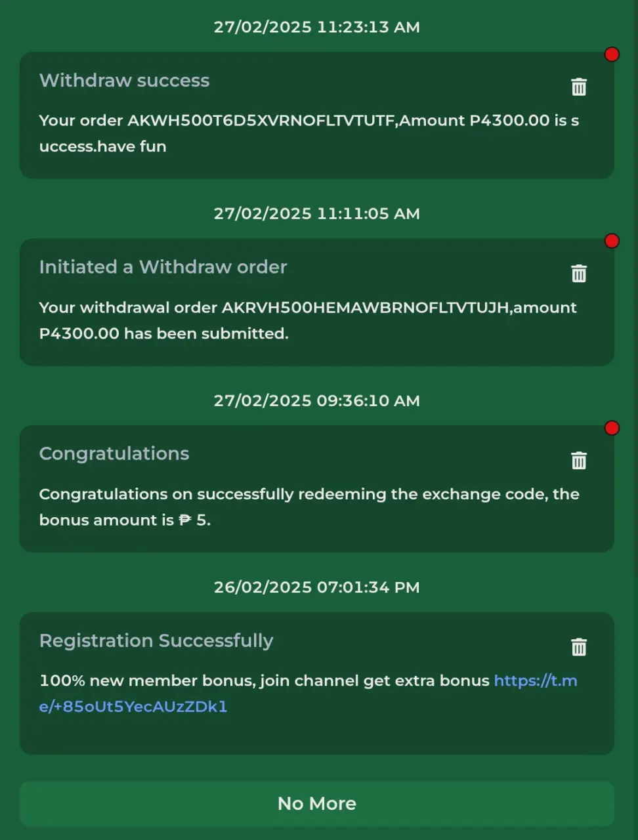Click the No More button

pyautogui.click(x=317, y=803)
